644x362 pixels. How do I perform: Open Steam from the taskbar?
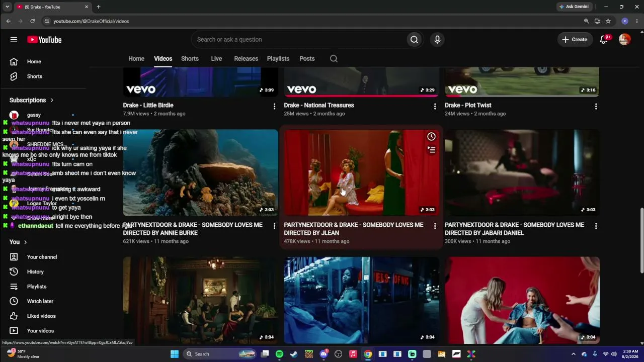coord(294,354)
